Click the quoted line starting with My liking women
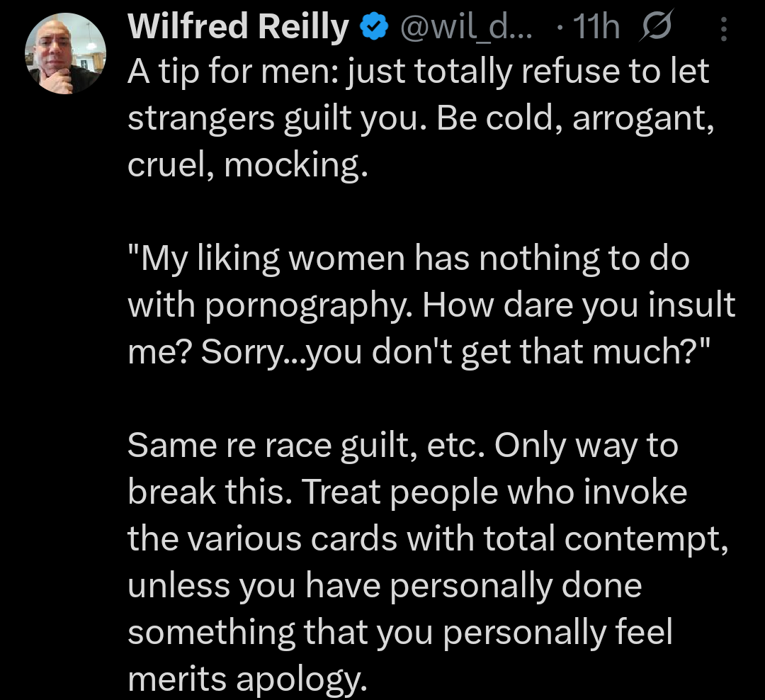765x700 pixels. [407, 257]
